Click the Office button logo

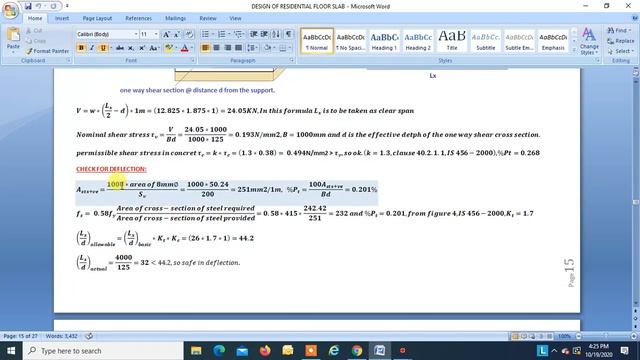point(10,10)
